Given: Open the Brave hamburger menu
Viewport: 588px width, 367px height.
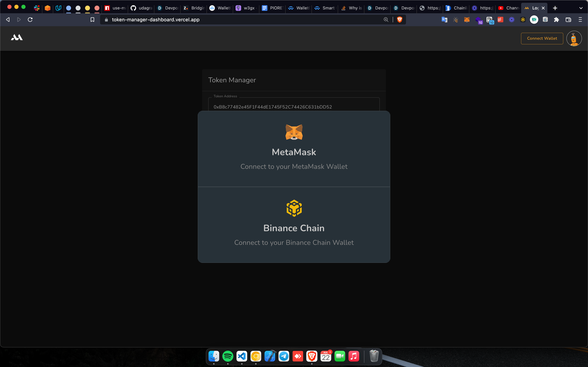Looking at the screenshot, I should click(x=580, y=20).
